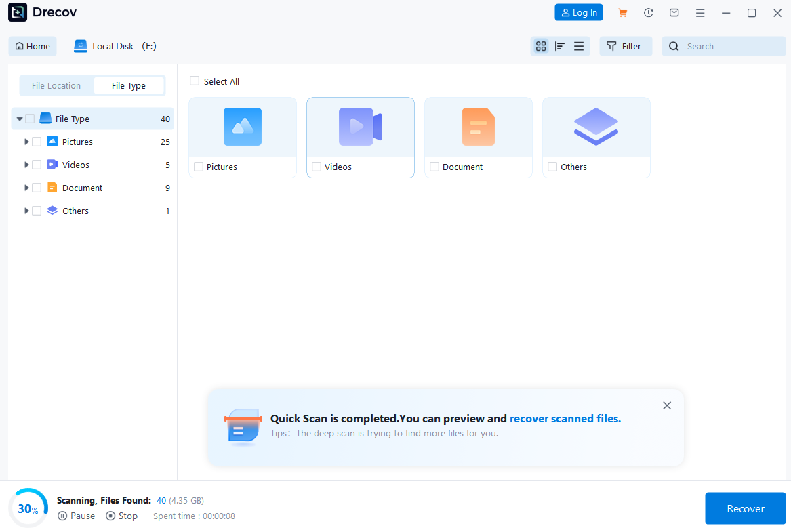Screen dimensions: 791x532
Task: Enable the Select All checkbox
Action: [195, 81]
